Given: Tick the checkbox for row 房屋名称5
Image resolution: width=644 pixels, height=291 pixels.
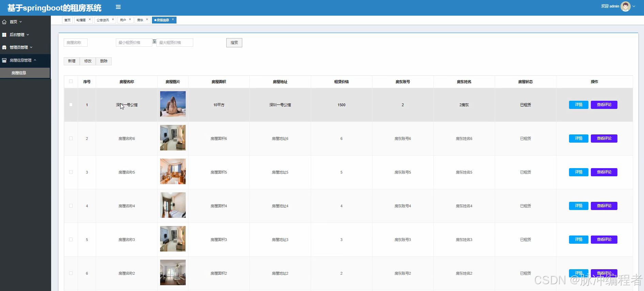Looking at the screenshot, I should click(71, 172).
